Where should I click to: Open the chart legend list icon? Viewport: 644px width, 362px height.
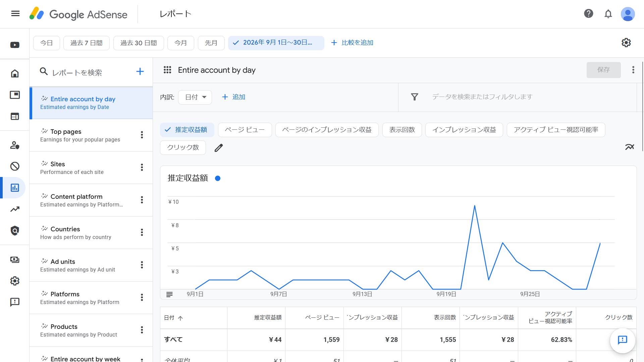pyautogui.click(x=169, y=294)
